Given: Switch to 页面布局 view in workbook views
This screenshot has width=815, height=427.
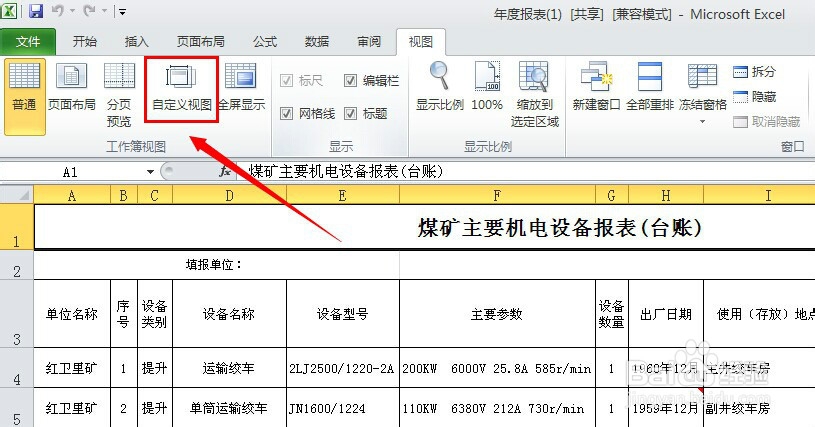Looking at the screenshot, I should 72,87.
